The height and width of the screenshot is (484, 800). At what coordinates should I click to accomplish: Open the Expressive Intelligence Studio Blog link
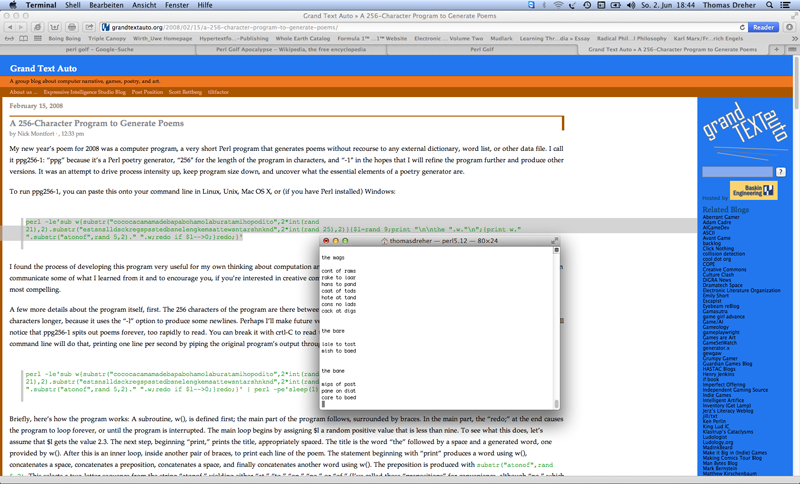[85, 92]
